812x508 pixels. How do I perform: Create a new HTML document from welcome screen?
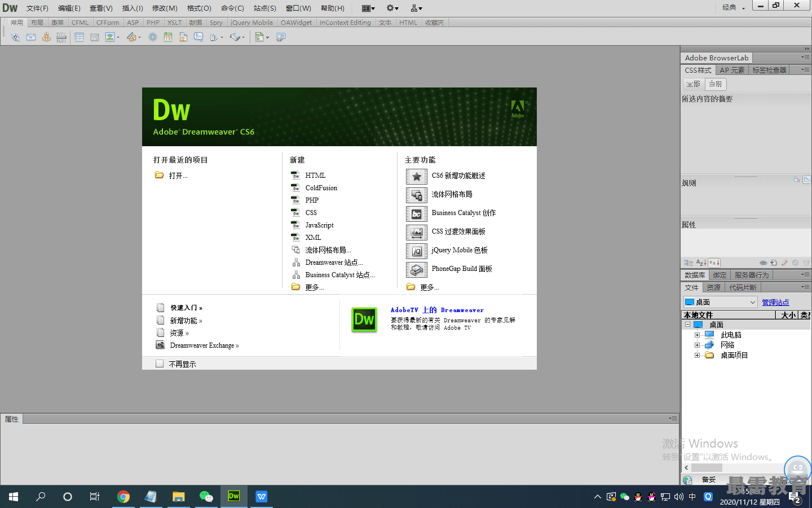pyautogui.click(x=315, y=176)
